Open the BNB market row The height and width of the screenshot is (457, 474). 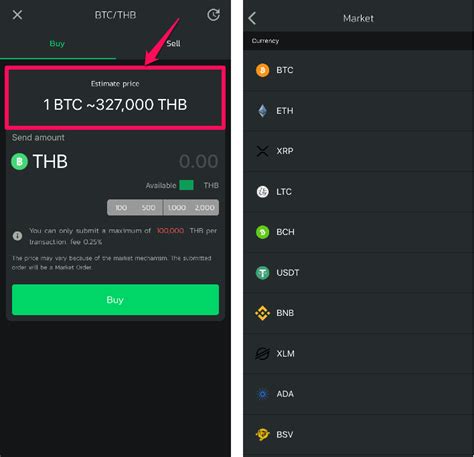click(358, 313)
